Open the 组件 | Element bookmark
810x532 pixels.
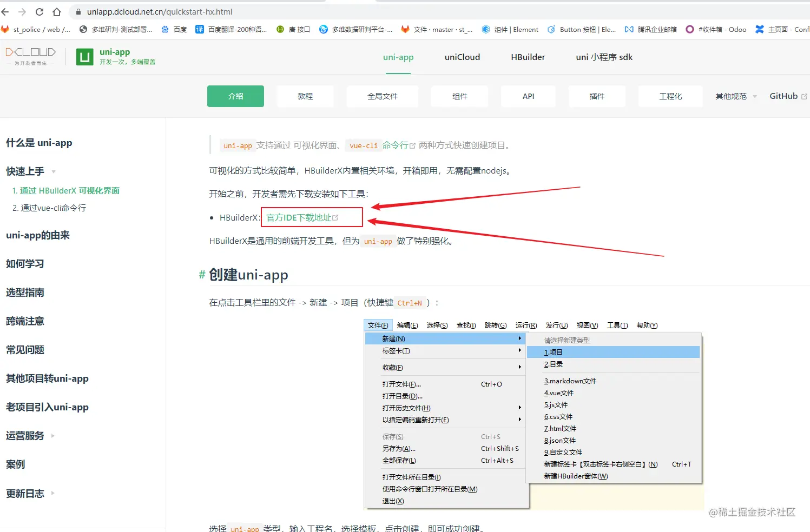tap(510, 30)
